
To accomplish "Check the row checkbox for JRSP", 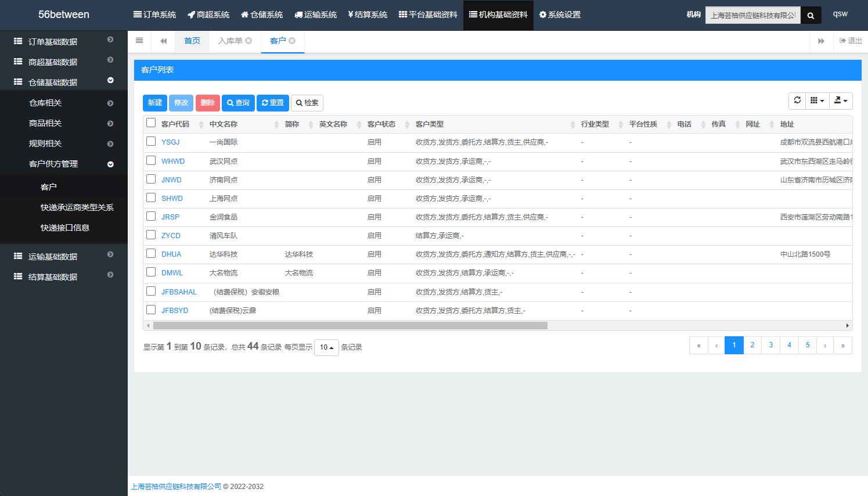I will [151, 216].
